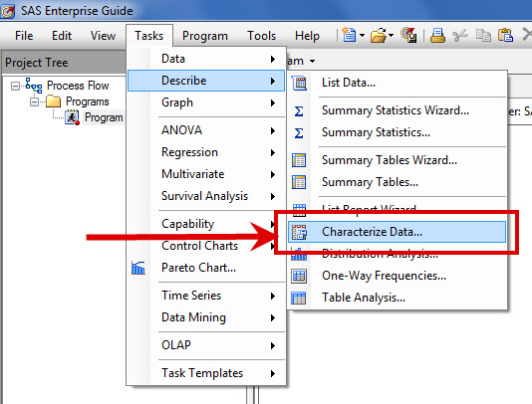532x404 pixels.
Task: Open the Edit menu
Action: tap(62, 36)
